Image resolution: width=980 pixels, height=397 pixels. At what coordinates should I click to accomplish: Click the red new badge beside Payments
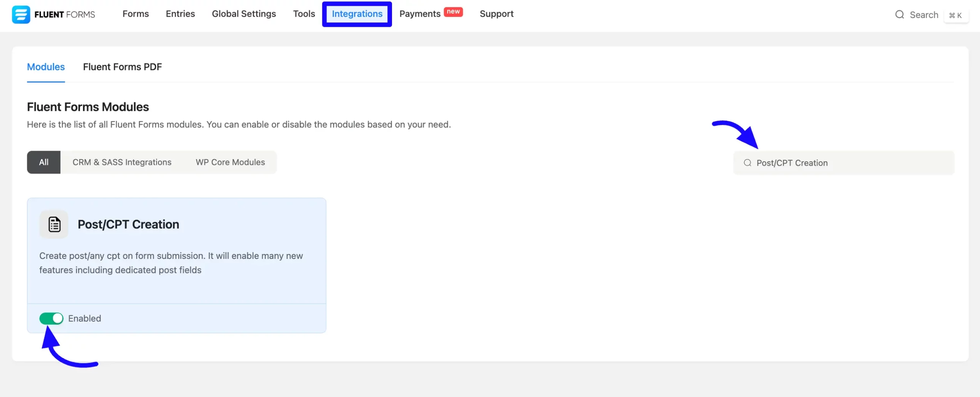[453, 12]
